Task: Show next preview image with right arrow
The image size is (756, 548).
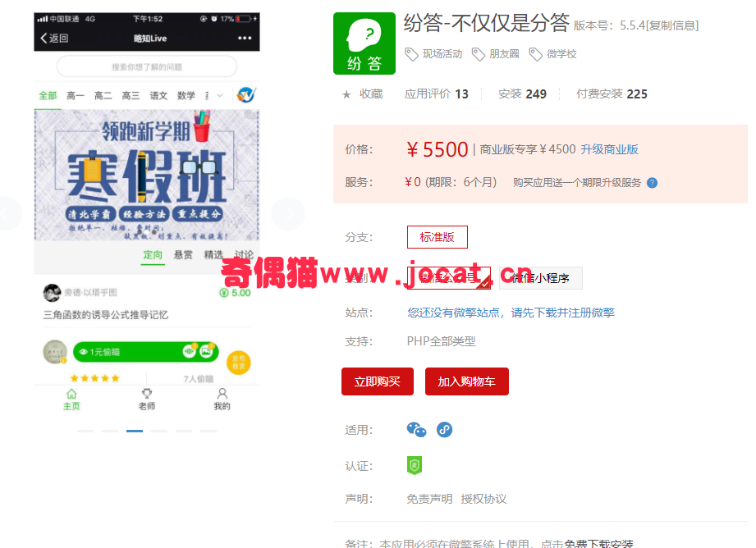Action: (288, 213)
